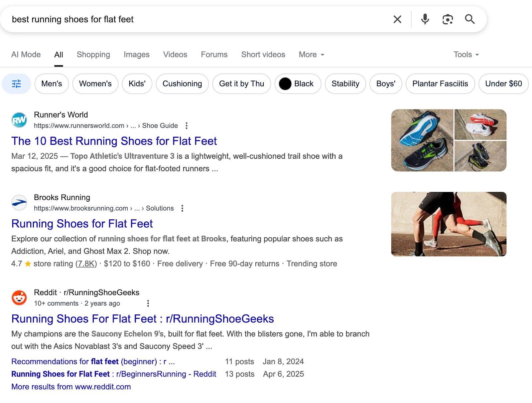The width and height of the screenshot is (532, 403).
Task: Toggle the Plantar Fasciitis filter chip
Action: 440,84
